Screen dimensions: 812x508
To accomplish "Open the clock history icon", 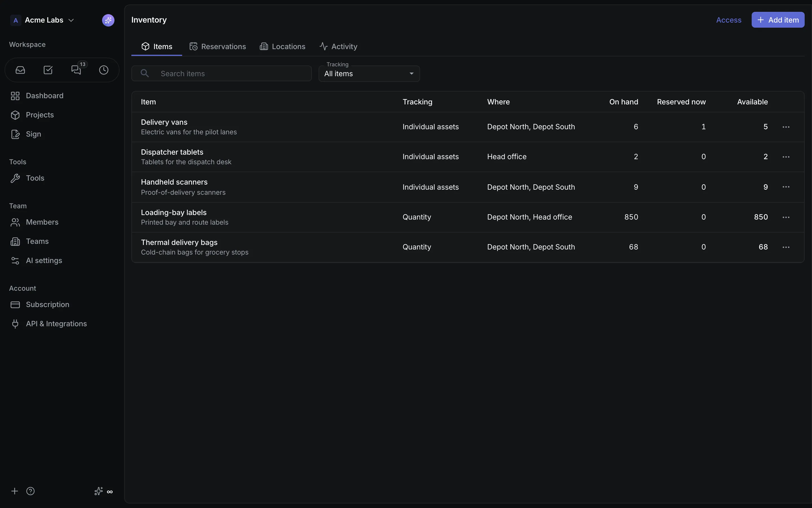I will (x=104, y=70).
